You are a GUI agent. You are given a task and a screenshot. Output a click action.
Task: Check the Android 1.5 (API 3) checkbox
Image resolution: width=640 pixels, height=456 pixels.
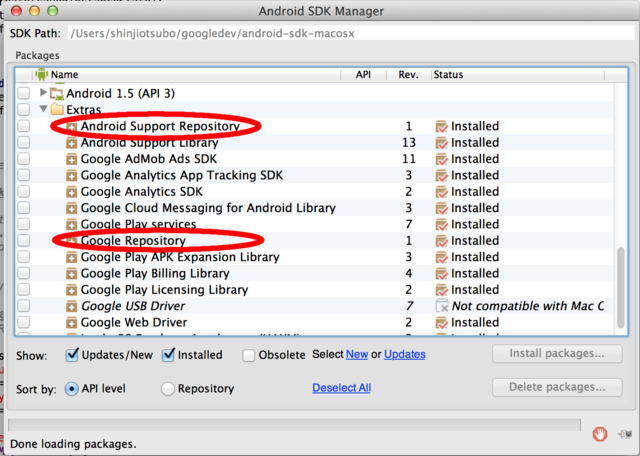pyautogui.click(x=24, y=93)
